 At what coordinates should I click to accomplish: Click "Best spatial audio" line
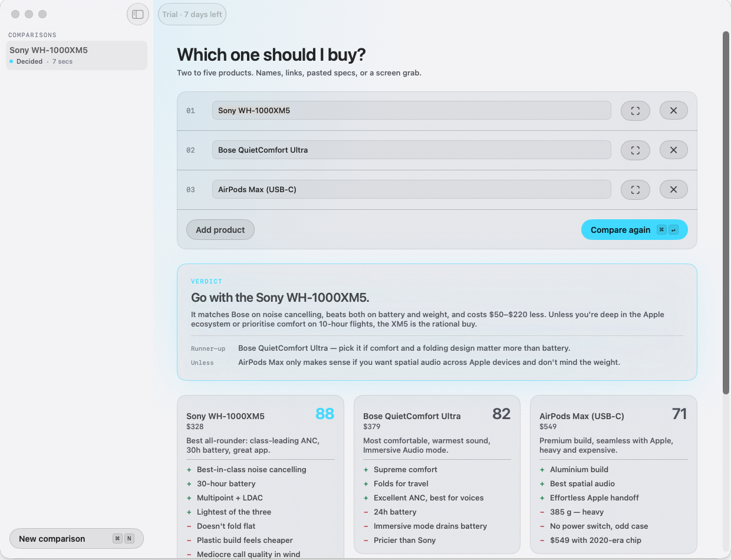coord(582,484)
